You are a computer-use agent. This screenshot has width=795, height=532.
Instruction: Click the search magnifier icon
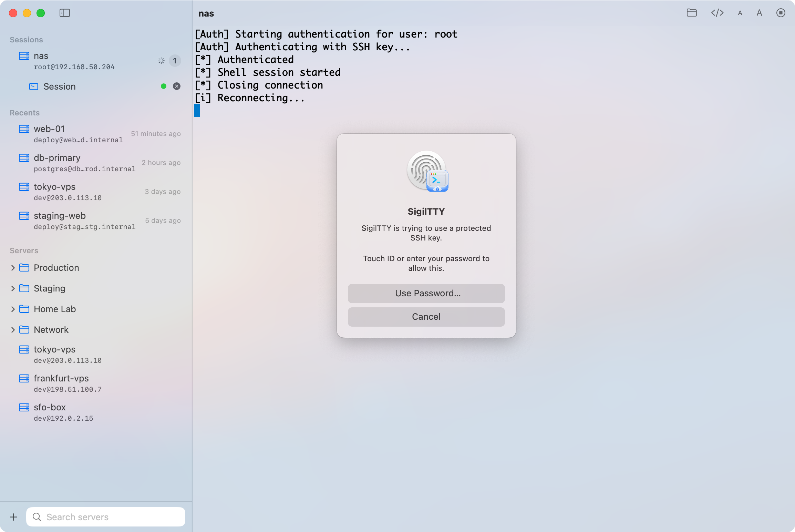pos(37,517)
